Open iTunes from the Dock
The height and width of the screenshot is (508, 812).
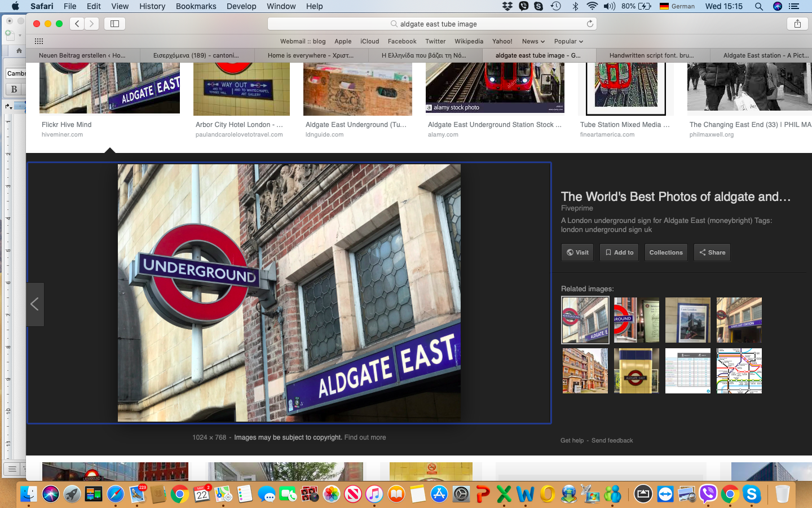[374, 494]
